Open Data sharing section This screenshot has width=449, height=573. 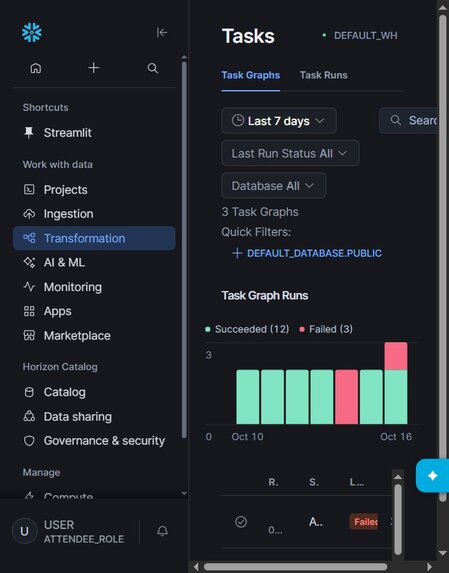pyautogui.click(x=94, y=417)
